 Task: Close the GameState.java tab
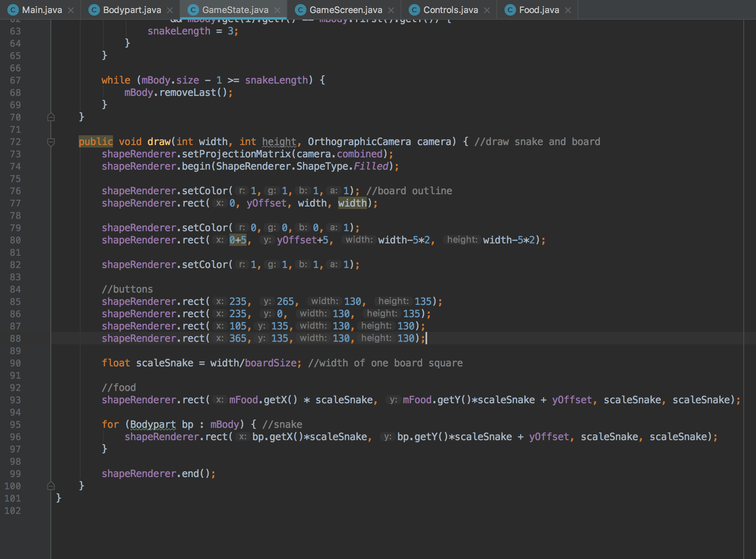tap(277, 10)
